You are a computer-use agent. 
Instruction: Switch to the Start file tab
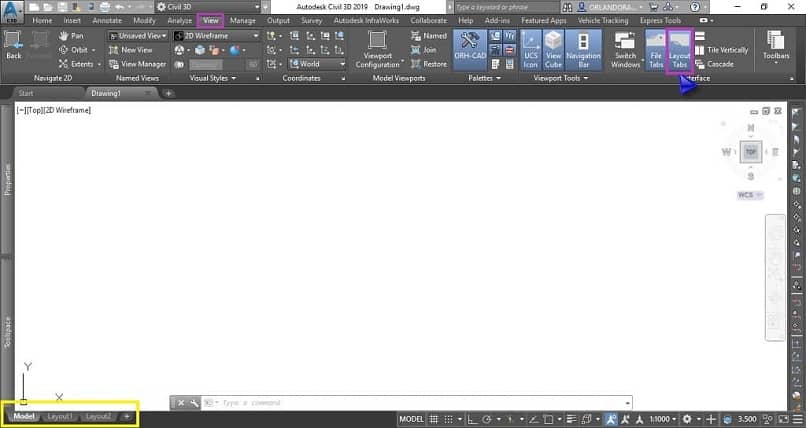[26, 93]
